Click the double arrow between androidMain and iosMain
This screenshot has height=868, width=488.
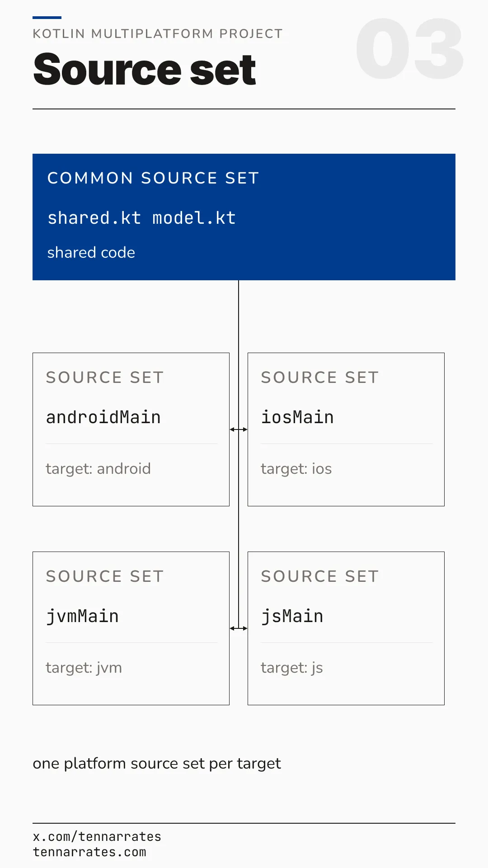point(239,429)
